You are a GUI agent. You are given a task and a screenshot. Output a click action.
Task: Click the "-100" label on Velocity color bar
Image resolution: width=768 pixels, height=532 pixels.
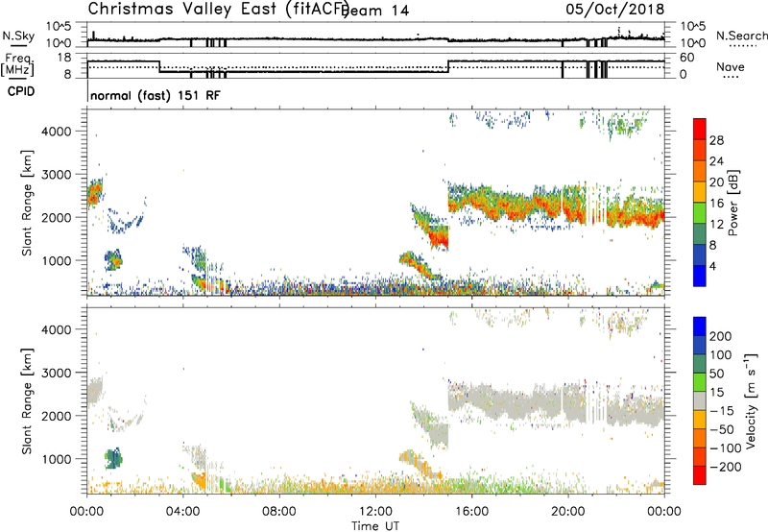click(x=725, y=448)
